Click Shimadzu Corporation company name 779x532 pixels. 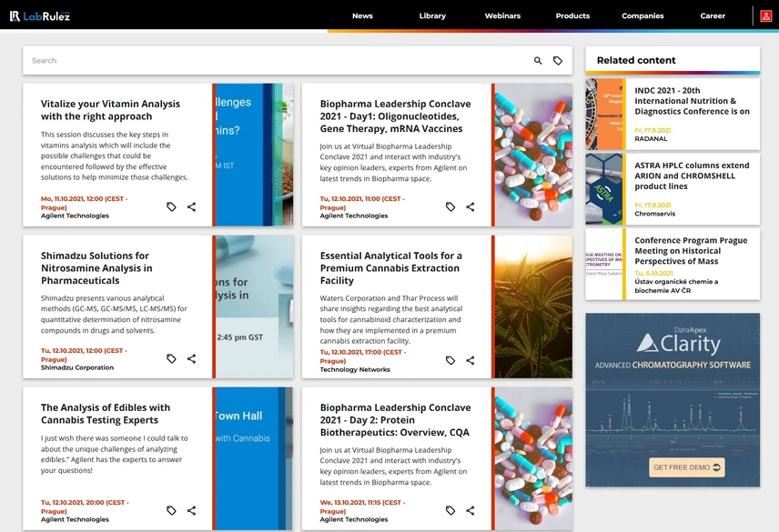77,367
